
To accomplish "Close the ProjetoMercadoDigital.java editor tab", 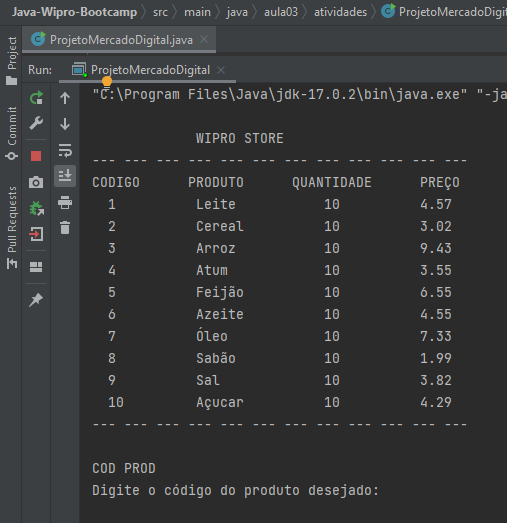I will 204,39.
